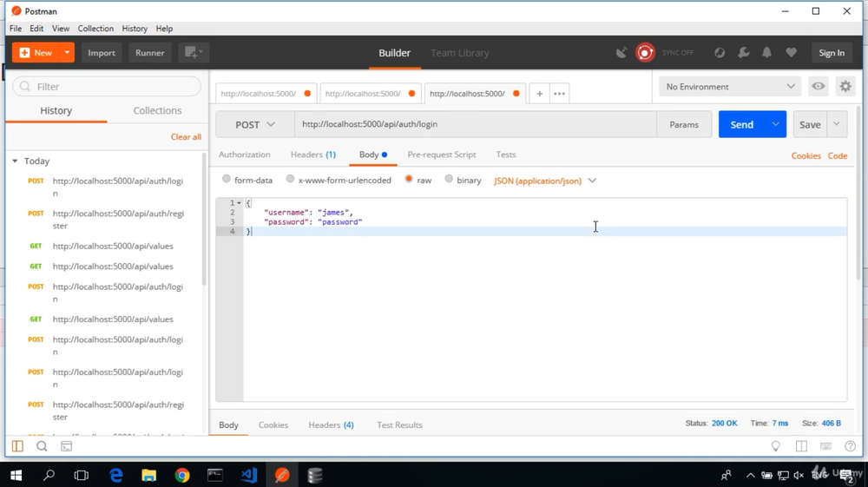
Task: Open the Test Results tab
Action: 399,425
